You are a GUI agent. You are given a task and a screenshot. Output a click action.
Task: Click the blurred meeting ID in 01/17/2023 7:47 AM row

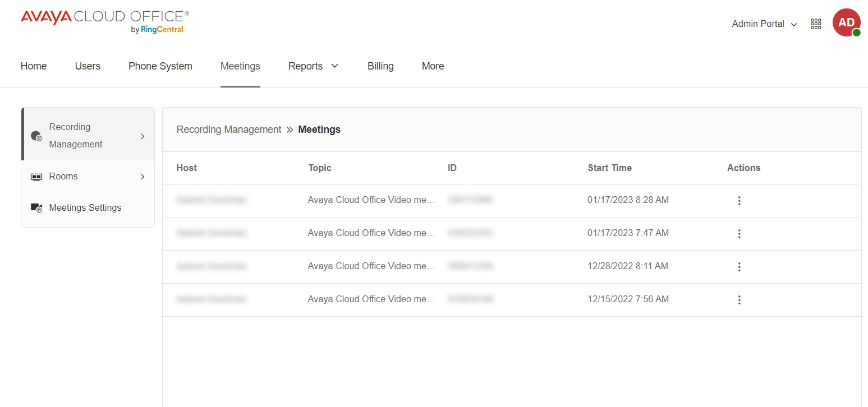click(471, 233)
